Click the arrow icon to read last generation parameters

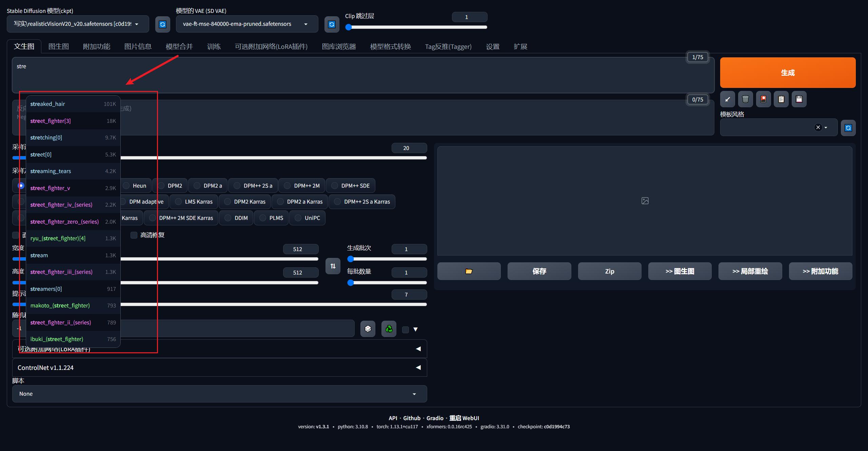727,99
